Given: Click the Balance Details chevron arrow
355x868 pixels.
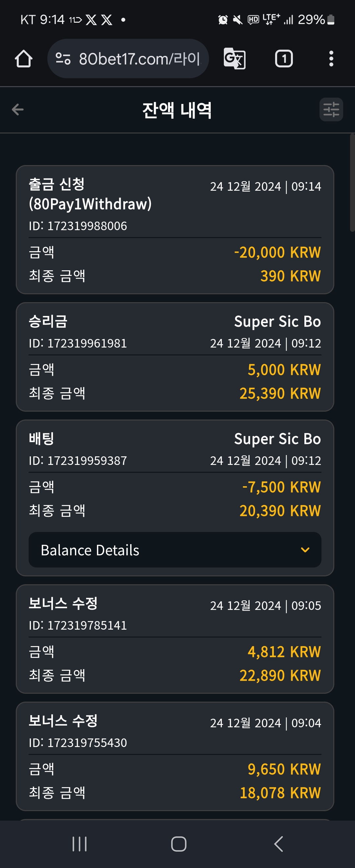Looking at the screenshot, I should [305, 550].
